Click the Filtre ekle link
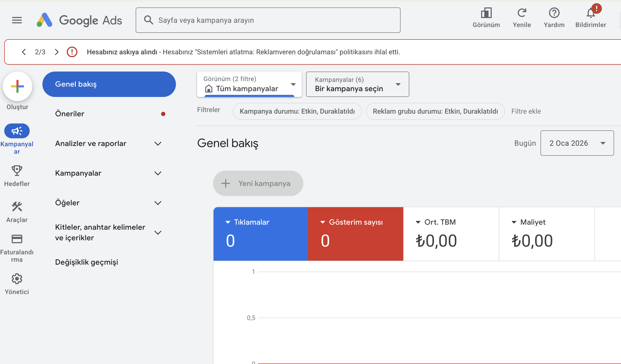The width and height of the screenshot is (621, 364). point(526,111)
